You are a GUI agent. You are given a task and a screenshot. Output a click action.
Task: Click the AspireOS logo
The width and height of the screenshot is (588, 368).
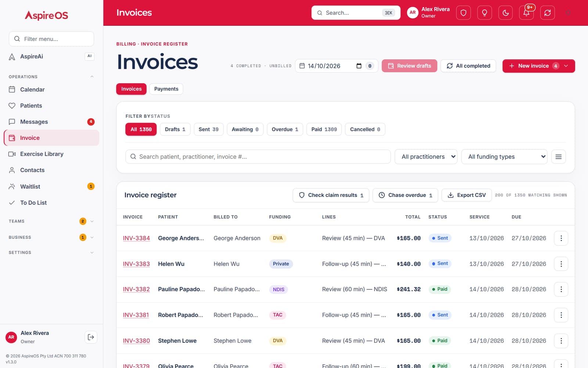coord(47,15)
